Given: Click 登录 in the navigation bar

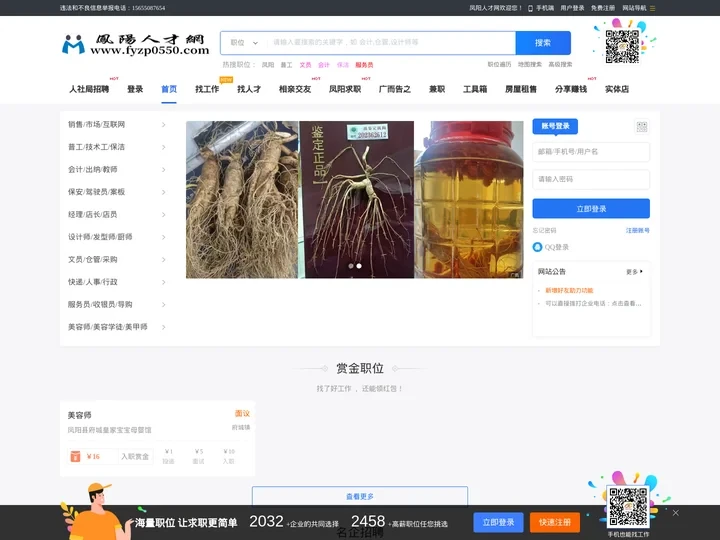Looking at the screenshot, I should coord(135,89).
